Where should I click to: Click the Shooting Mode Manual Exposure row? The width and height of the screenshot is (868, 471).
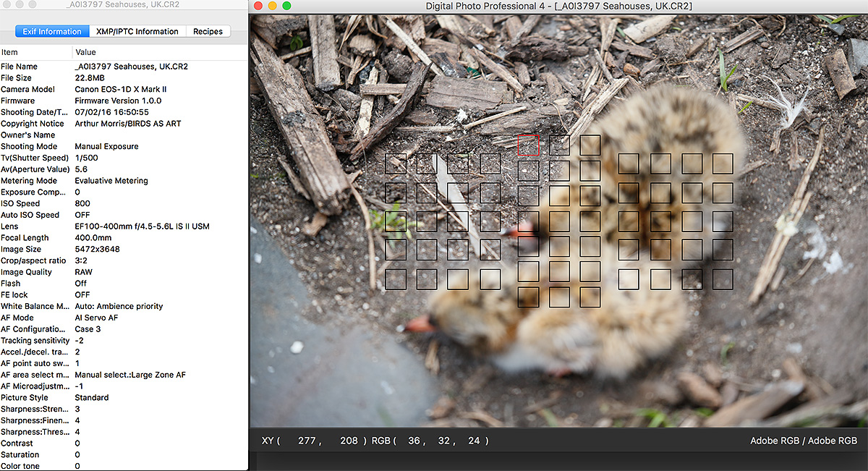(x=124, y=146)
